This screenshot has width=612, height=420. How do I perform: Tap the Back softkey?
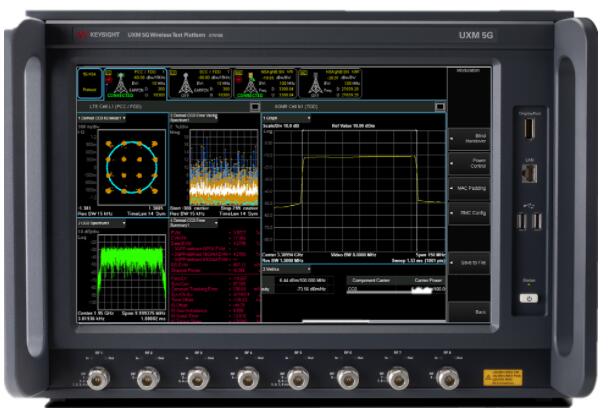[469, 312]
